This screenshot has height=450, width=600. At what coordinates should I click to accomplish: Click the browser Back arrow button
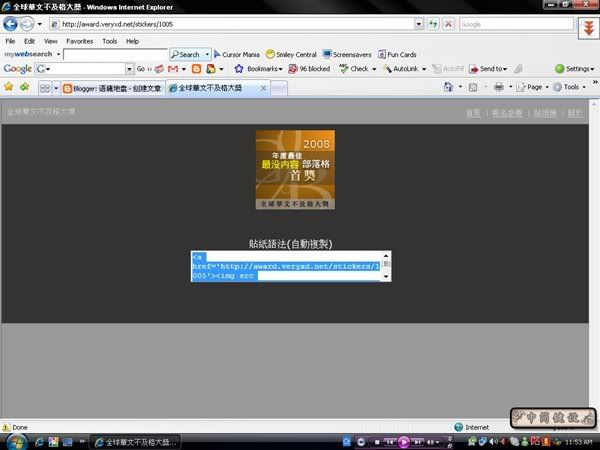click(x=12, y=24)
